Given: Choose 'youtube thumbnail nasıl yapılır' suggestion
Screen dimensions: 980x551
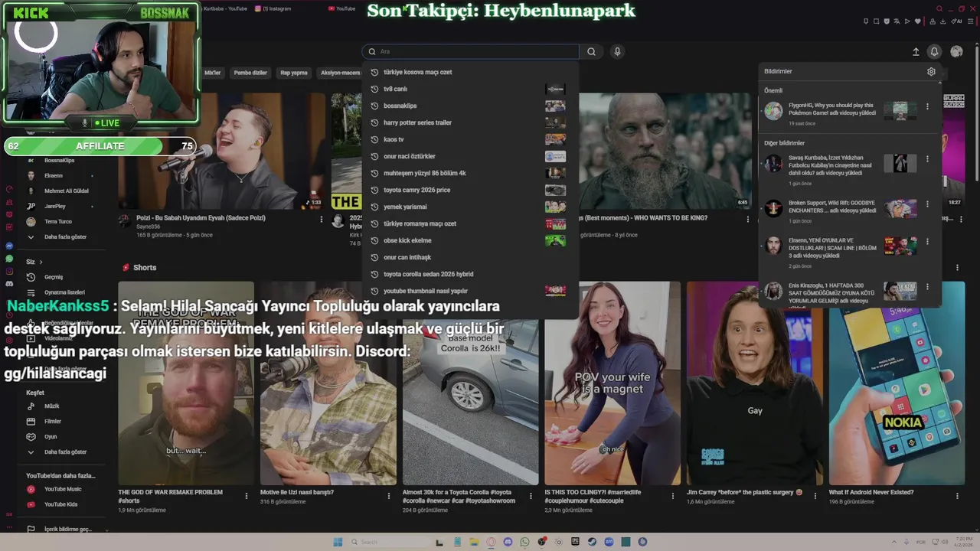Looking at the screenshot, I should point(470,291).
